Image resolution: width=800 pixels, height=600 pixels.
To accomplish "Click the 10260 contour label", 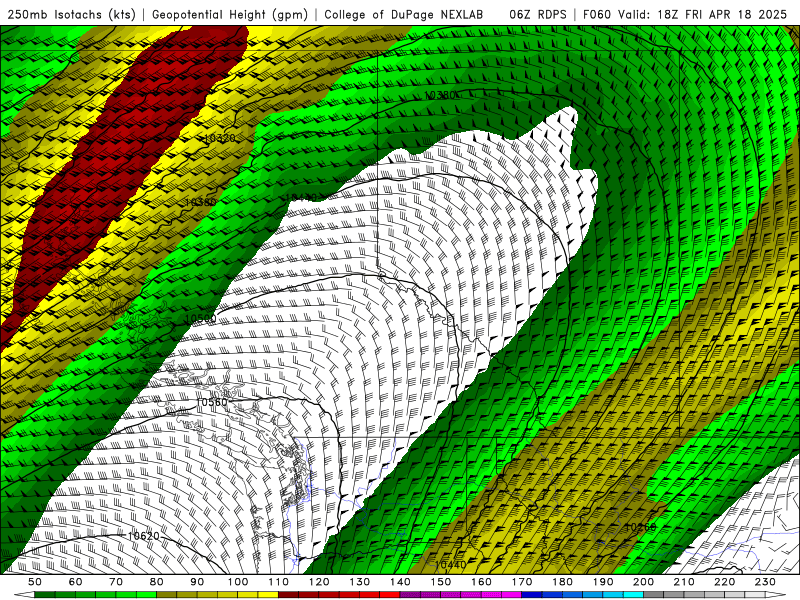I will tap(641, 527).
